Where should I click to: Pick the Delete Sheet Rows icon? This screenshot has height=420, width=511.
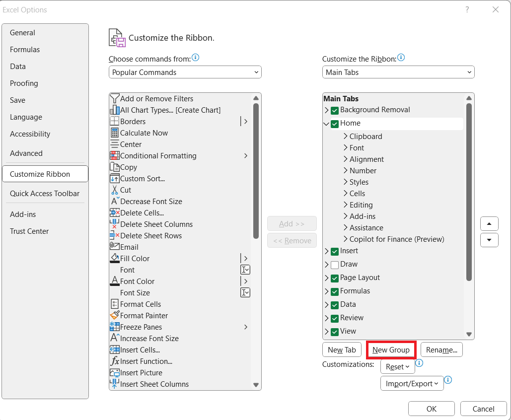114,235
